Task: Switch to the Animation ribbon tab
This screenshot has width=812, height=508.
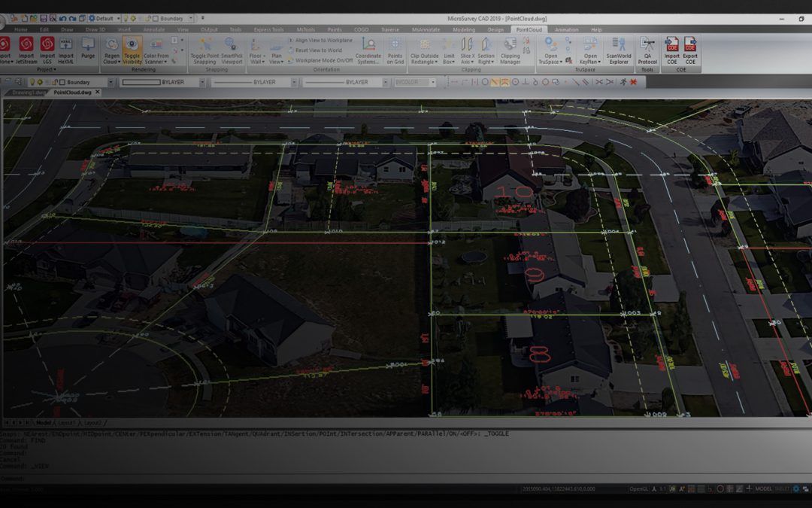Action: [x=566, y=29]
